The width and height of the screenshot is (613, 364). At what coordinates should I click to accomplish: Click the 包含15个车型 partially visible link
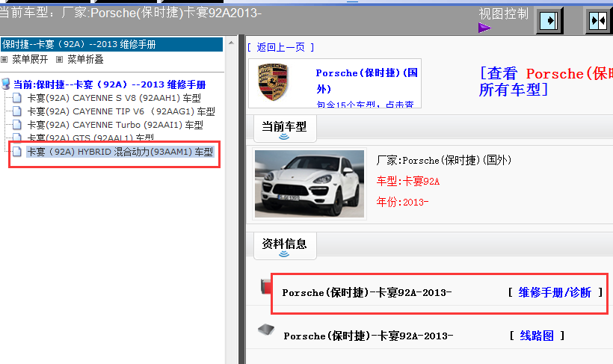[x=365, y=104]
